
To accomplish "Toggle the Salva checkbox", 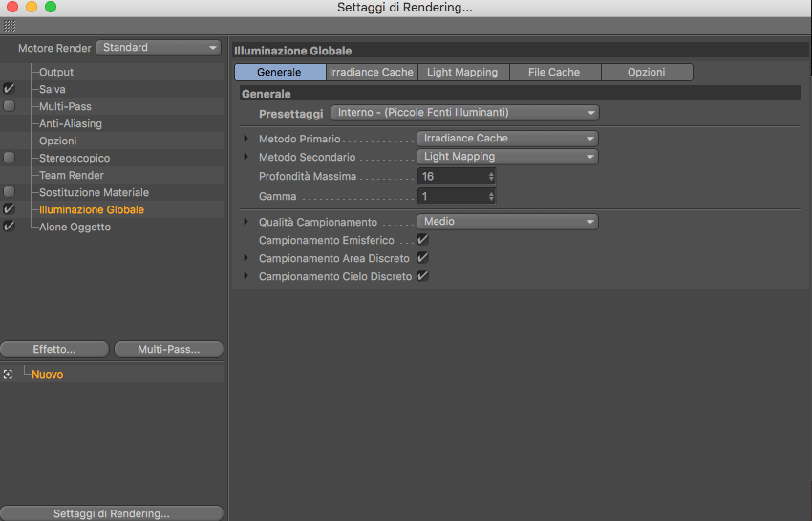I will [x=9, y=89].
